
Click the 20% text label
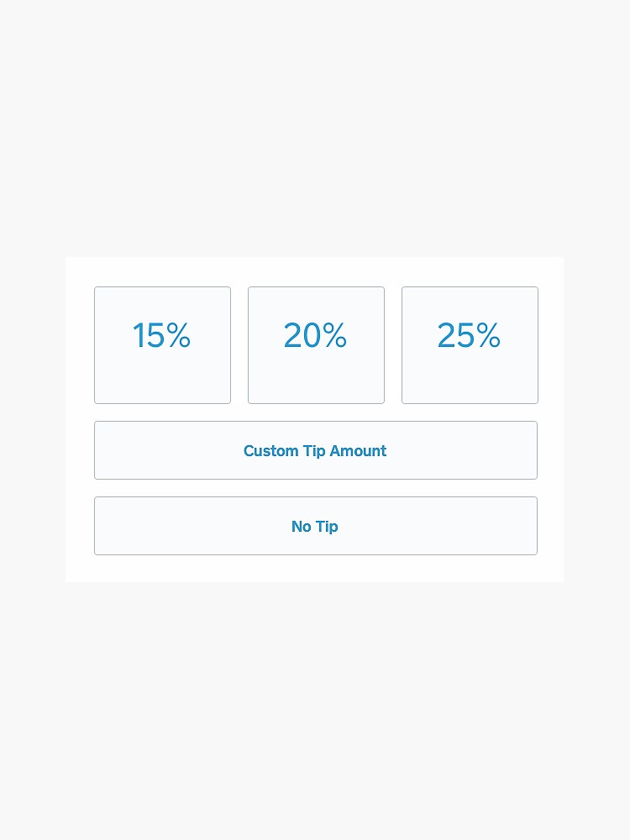pos(315,336)
